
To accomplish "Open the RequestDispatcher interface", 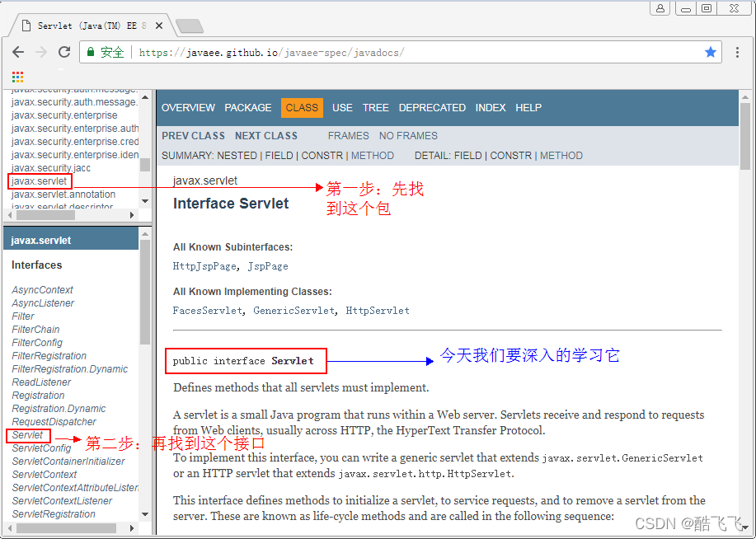I will pos(54,421).
